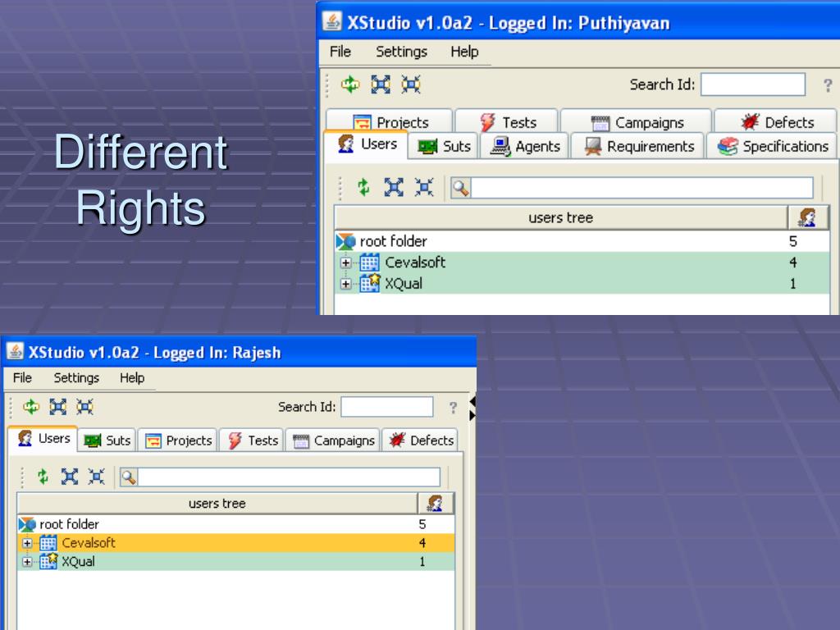The height and width of the screenshot is (630, 840).
Task: Switch to Defects tab in Puthiyavan window
Action: point(776,122)
